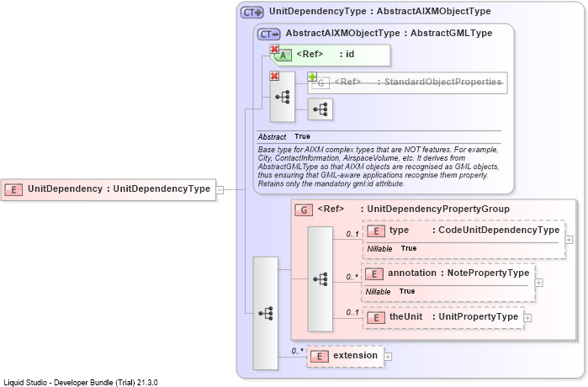
Task: Click the NotePropertyType annotation label
Action: pos(488,273)
